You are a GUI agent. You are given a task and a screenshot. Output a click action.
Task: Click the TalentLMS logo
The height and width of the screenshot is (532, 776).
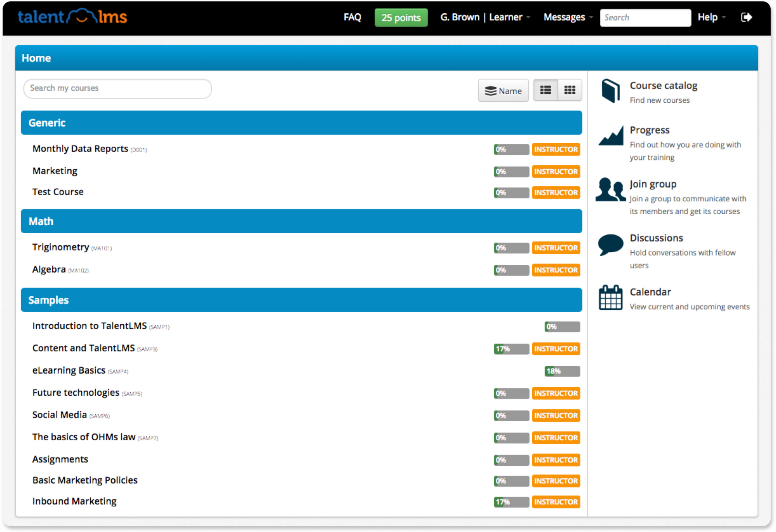pyautogui.click(x=72, y=17)
